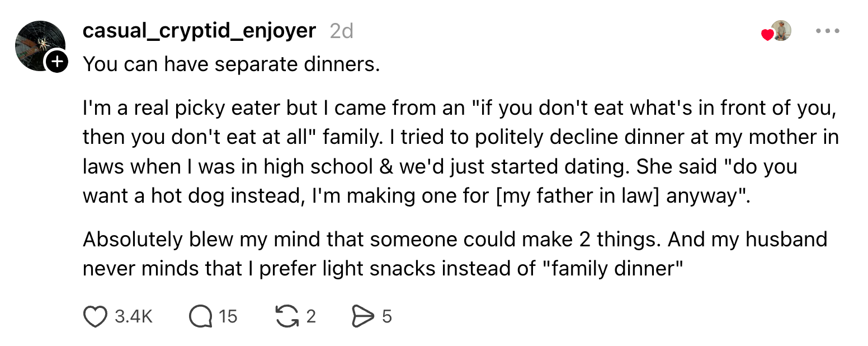Image resolution: width=868 pixels, height=346 pixels.
Task: Click the repost count of 2
Action: [x=311, y=317]
